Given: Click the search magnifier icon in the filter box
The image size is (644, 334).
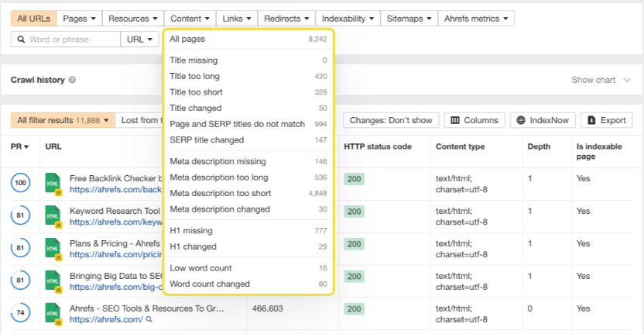Looking at the screenshot, I should click(21, 40).
